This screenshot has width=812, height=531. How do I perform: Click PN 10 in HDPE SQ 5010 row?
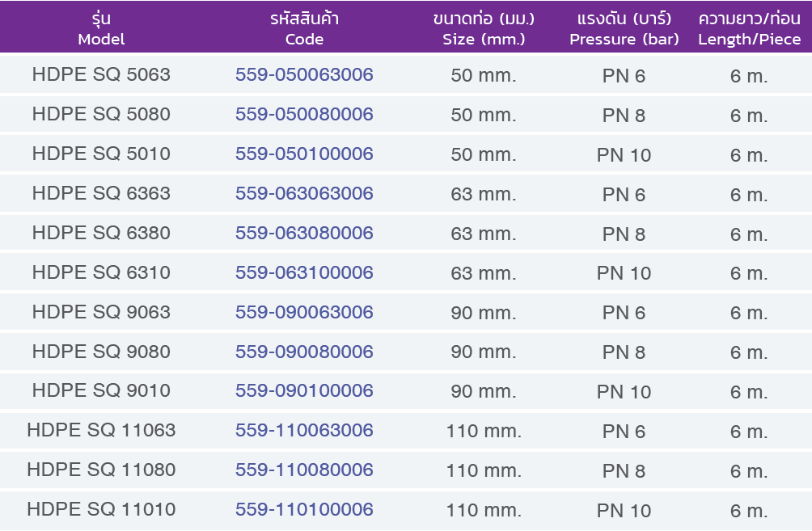tap(624, 155)
